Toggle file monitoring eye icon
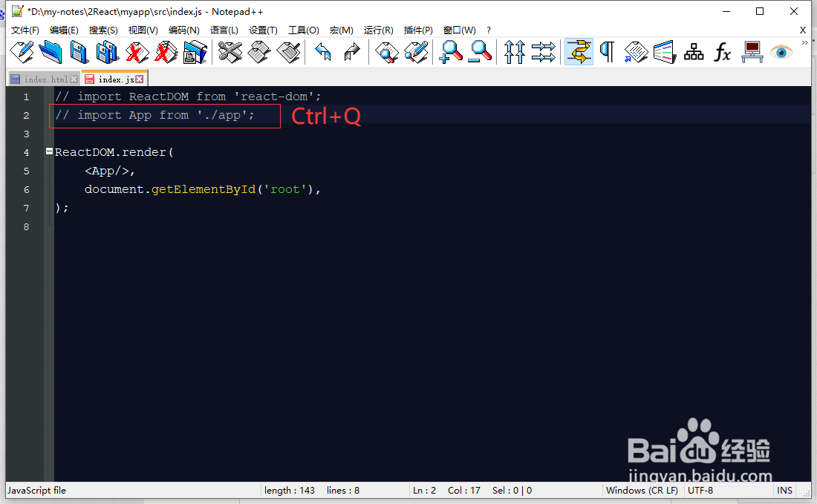 pyautogui.click(x=781, y=52)
